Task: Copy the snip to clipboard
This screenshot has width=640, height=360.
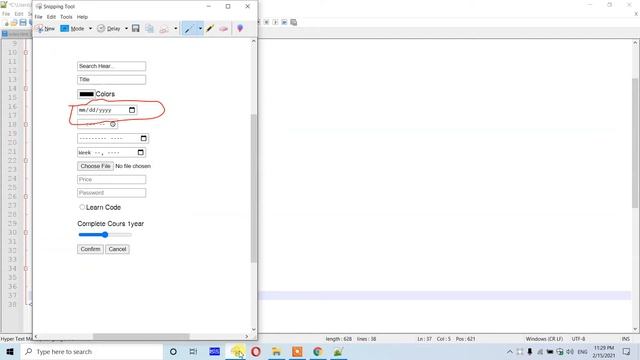Action: 149,29
